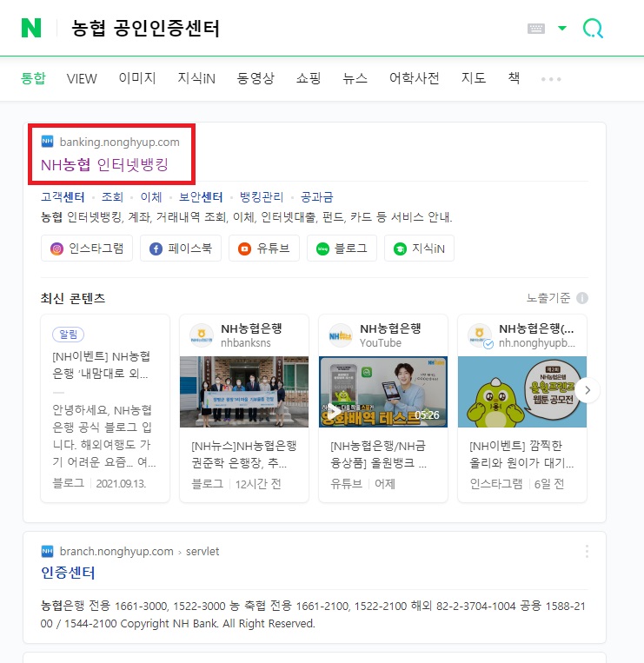Play the NH농협은행 YouTube video thumbnail
This screenshot has width=644, height=663.
[x=383, y=392]
